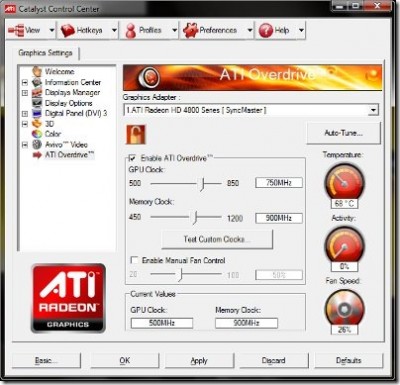Screen dimensions: 400x385
Task: Click the red arrow beside ATI Overdrive
Action: point(37,155)
